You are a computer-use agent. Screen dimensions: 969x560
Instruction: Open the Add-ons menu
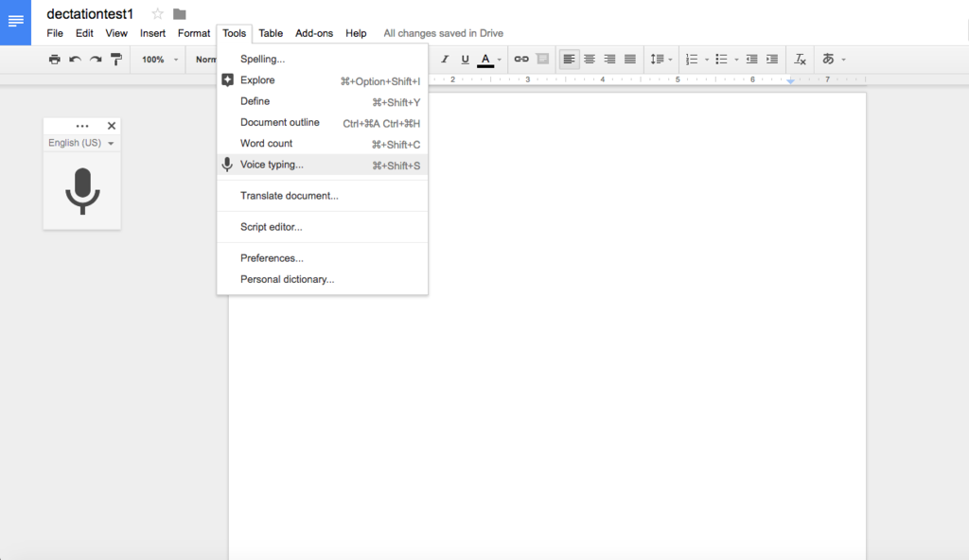tap(314, 33)
